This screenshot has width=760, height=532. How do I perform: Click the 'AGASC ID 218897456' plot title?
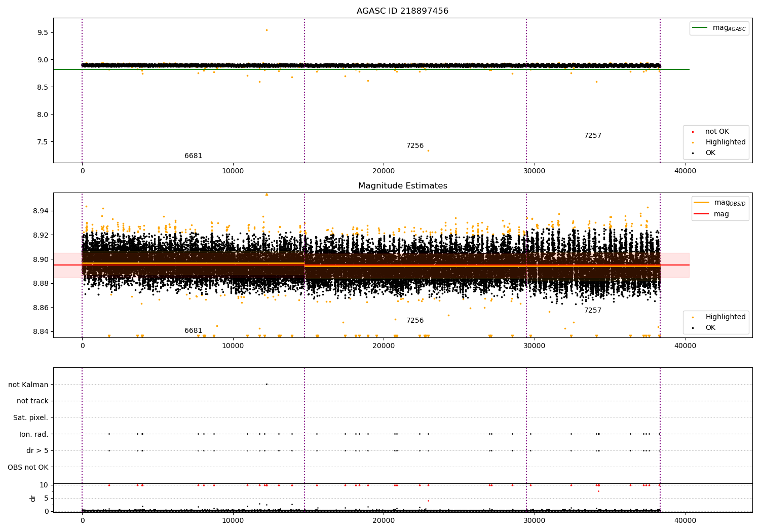click(402, 11)
